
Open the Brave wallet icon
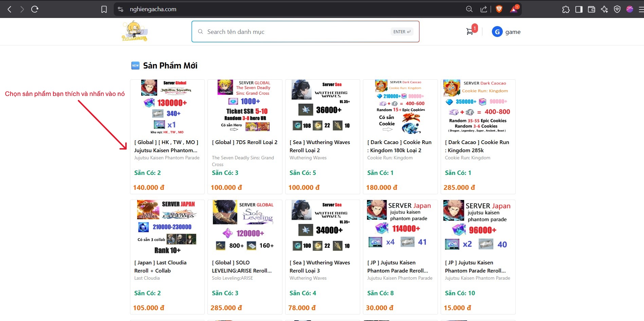coord(591,9)
